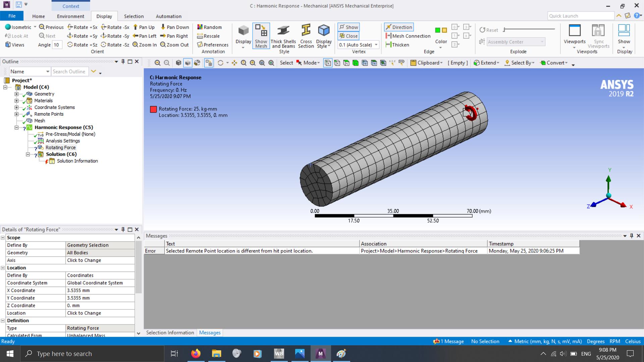The width and height of the screenshot is (644, 362).
Task: Expand the Materials tree node
Action: pyautogui.click(x=16, y=101)
